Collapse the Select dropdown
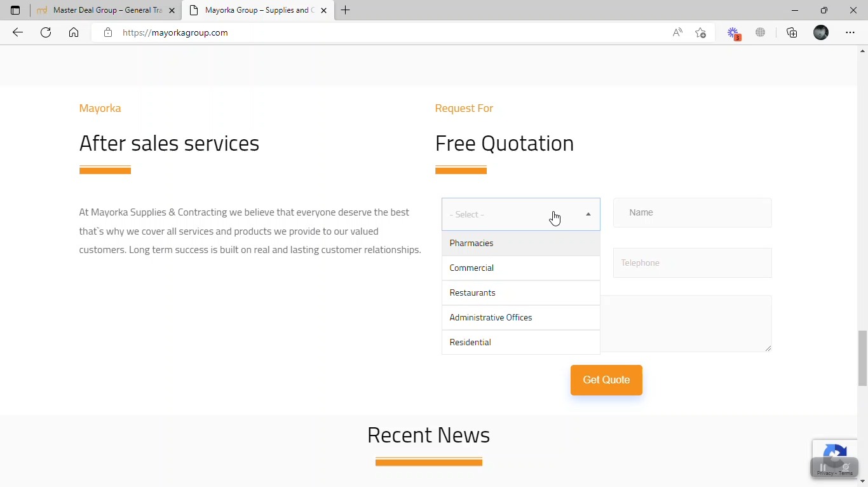This screenshot has width=868, height=487. pos(521,214)
